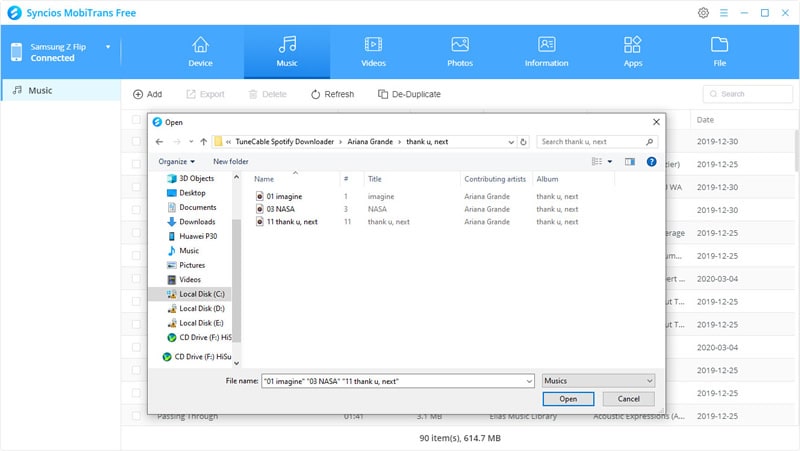This screenshot has height=451, width=800.
Task: Expand the Samsung Z Flip device dropdown
Action: tap(108, 47)
